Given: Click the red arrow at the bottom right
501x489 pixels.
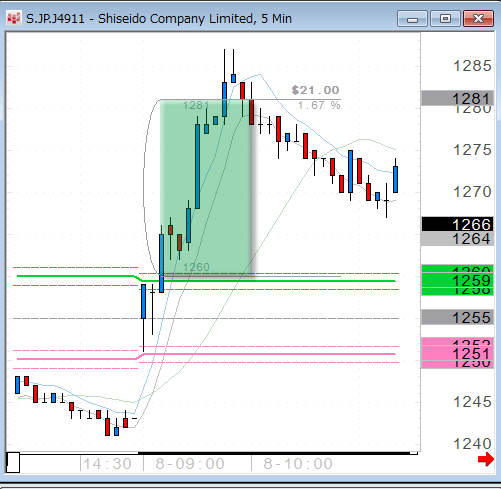Looking at the screenshot, I should 485,460.
